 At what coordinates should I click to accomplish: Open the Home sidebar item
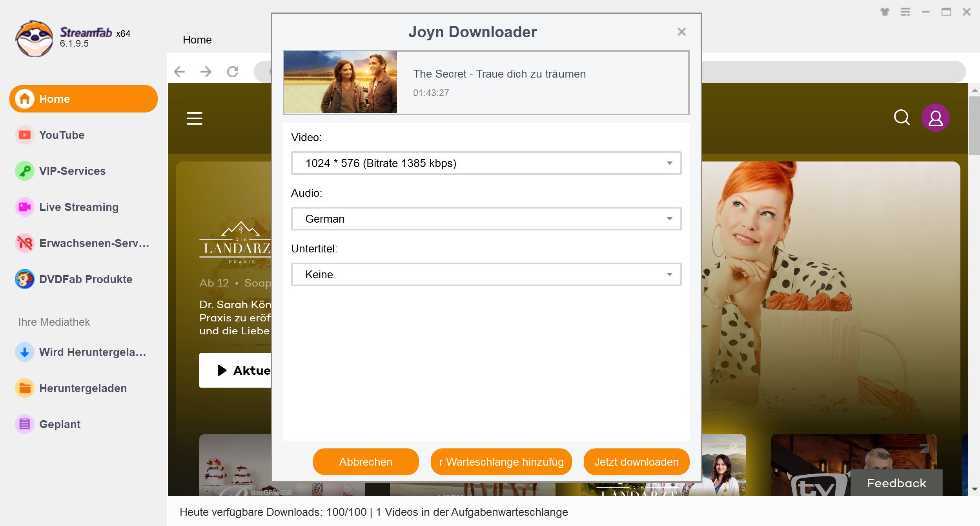click(84, 99)
